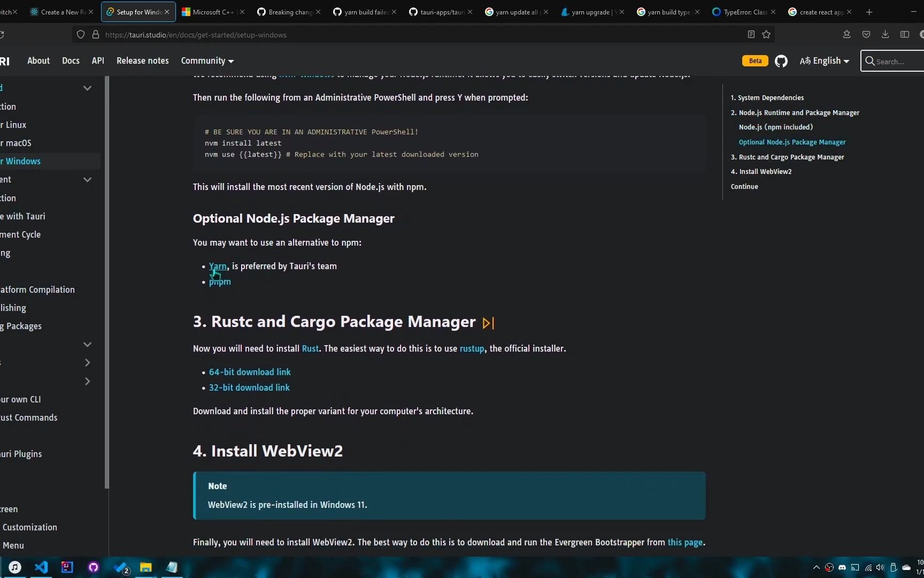Open Docs in the navbar
Screen dimensions: 924x578
71,61
